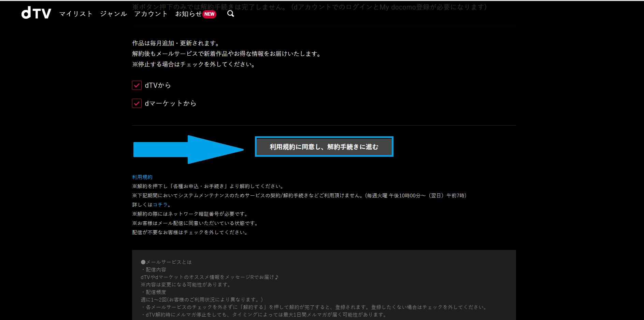Open the お知らせ menu item
The height and width of the screenshot is (320, 644).
[188, 14]
